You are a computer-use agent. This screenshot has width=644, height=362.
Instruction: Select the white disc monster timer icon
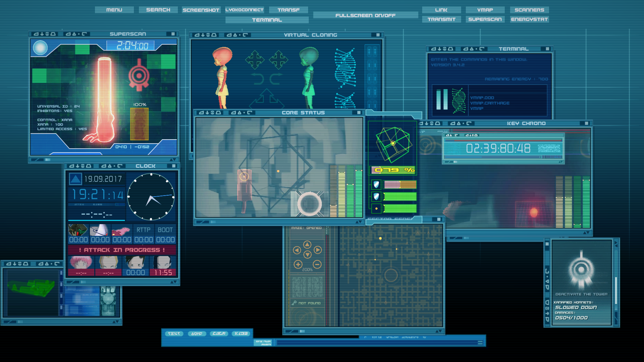(100, 230)
